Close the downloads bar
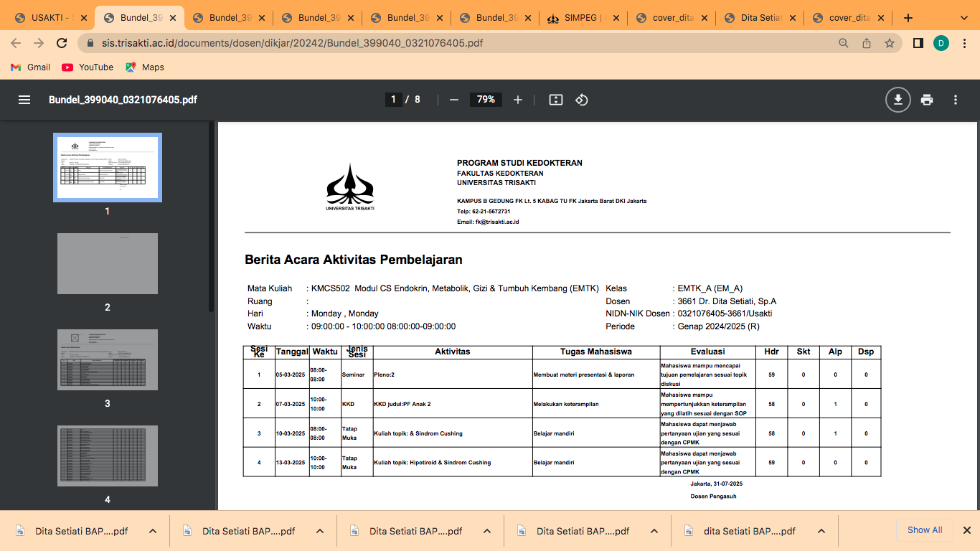The height and width of the screenshot is (551, 980). click(x=966, y=530)
